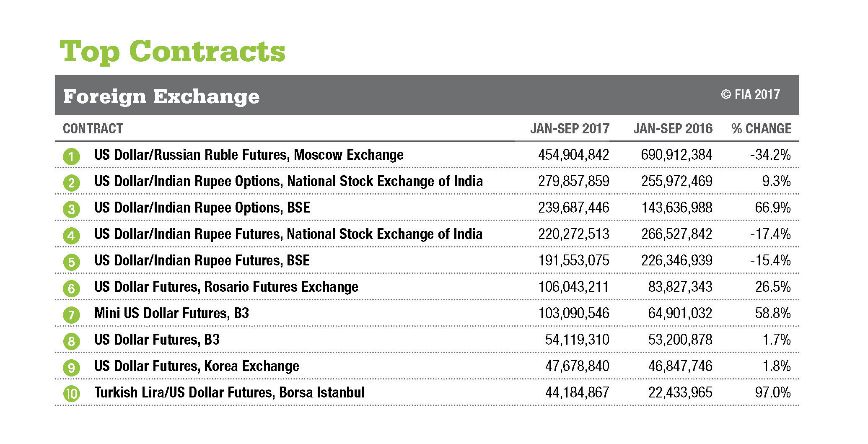
Task: Click the Top Contracts title
Action: pyautogui.click(x=173, y=52)
